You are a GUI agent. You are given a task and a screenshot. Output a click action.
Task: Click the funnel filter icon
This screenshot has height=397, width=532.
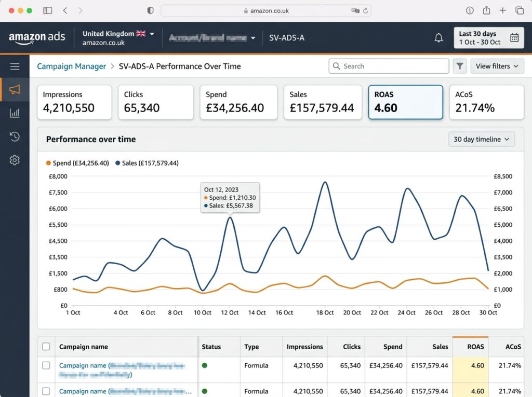(x=460, y=66)
